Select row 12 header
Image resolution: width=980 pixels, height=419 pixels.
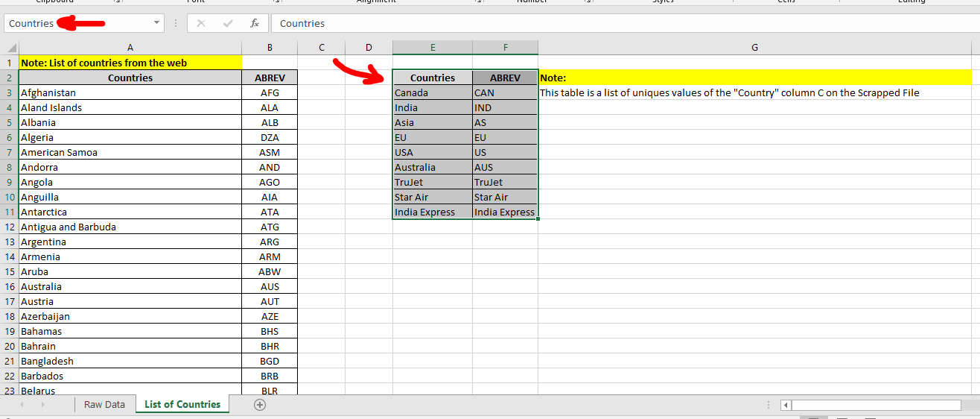click(10, 227)
